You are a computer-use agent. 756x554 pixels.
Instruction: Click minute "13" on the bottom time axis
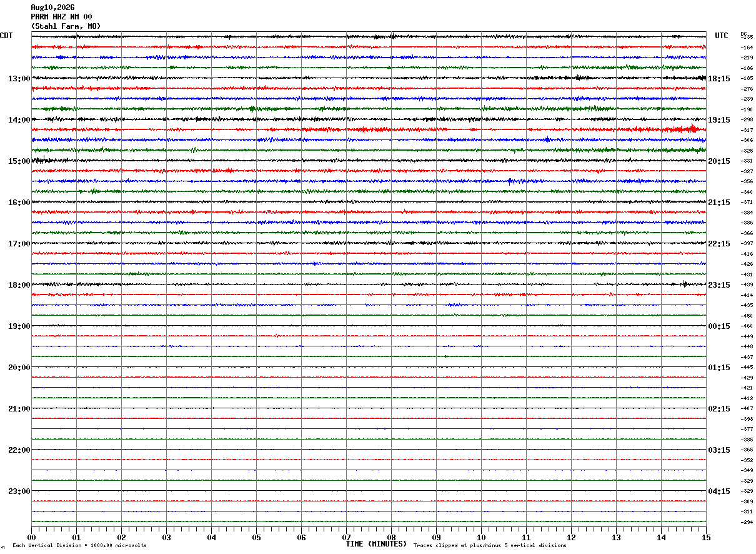pyautogui.click(x=616, y=538)
